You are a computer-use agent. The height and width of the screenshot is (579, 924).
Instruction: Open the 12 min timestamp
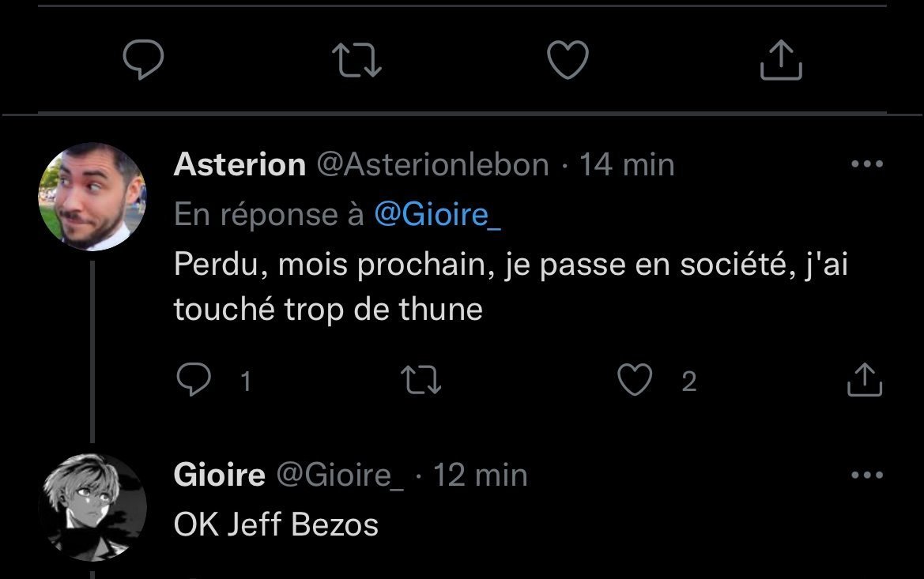point(480,476)
